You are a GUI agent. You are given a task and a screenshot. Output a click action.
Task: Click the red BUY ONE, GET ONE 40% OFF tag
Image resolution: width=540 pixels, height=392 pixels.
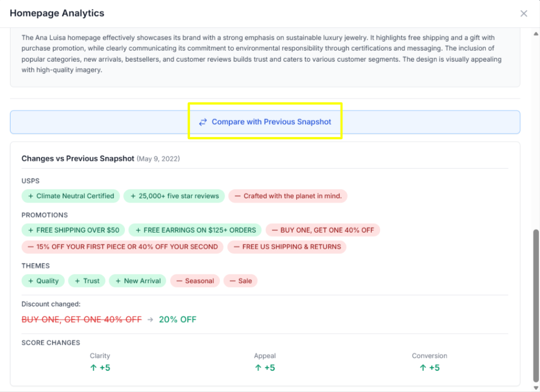tap(323, 230)
